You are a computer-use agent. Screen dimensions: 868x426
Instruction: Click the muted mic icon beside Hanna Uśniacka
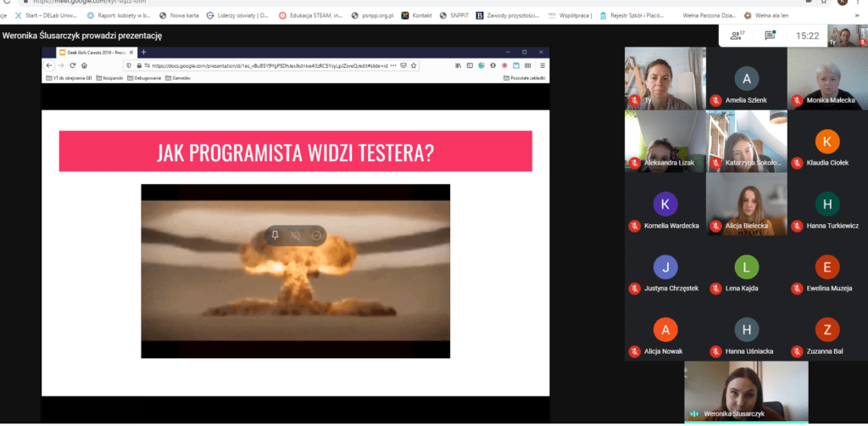pos(715,351)
